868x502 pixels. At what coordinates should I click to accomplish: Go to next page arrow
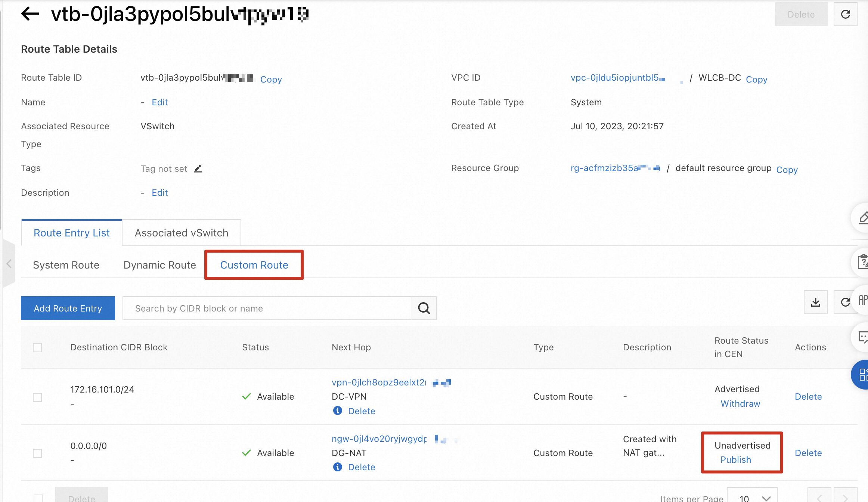coord(845,498)
